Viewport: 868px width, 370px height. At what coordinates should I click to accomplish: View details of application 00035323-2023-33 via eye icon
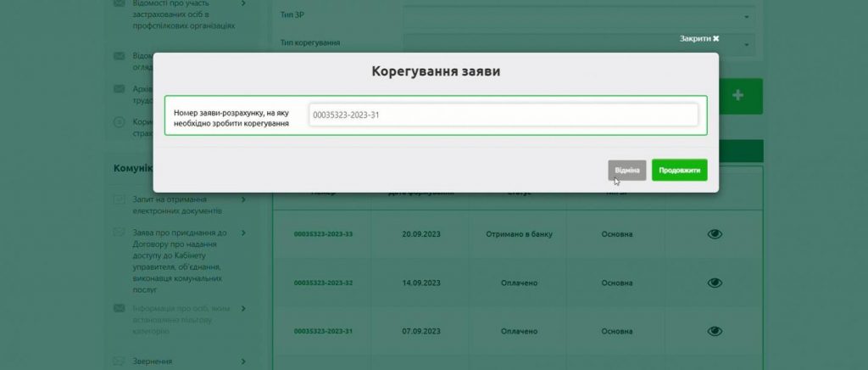(715, 234)
